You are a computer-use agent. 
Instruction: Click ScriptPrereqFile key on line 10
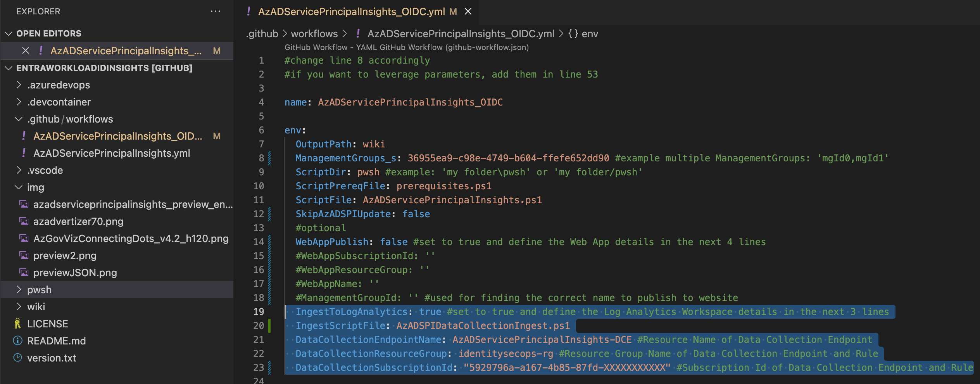coord(340,186)
